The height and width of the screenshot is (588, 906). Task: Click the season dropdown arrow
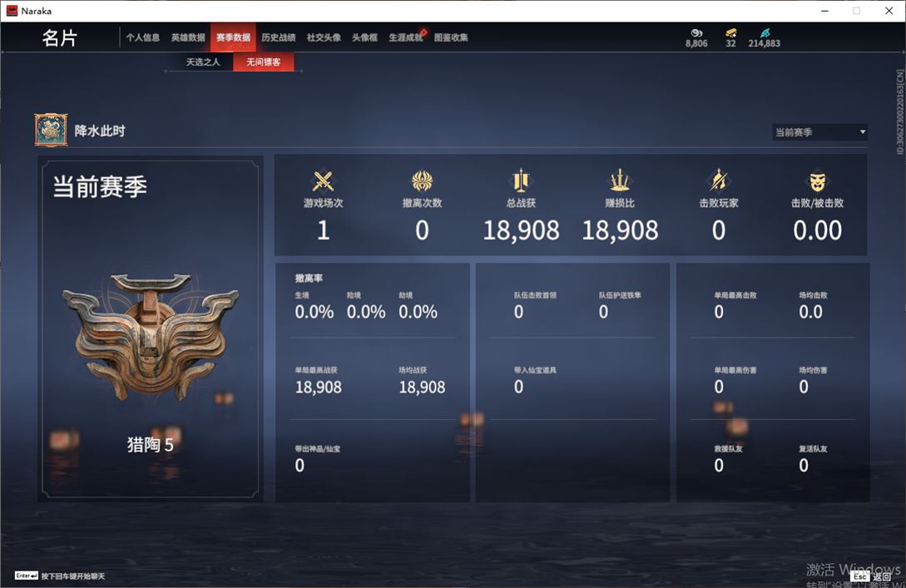point(862,132)
